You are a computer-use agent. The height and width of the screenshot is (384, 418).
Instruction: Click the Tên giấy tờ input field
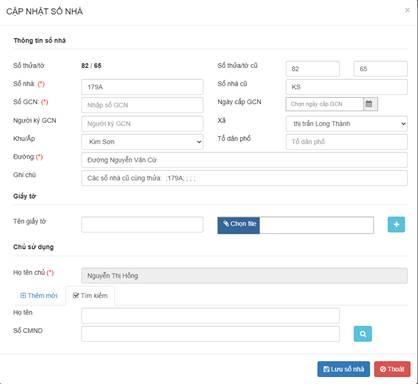[x=142, y=225]
